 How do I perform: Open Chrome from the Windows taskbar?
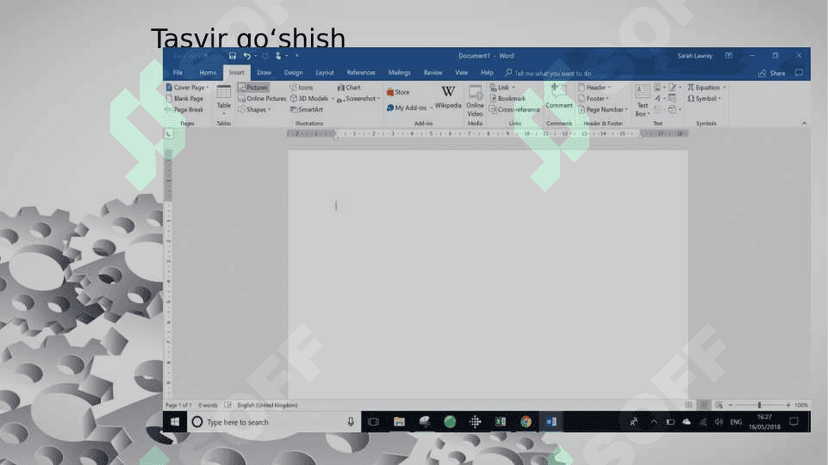coord(526,423)
